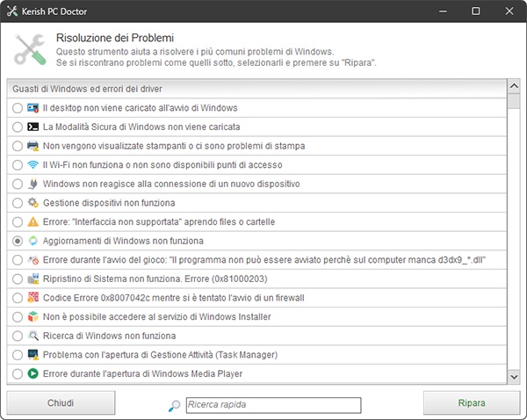The image size is (527, 420).
Task: Minimize the Kerish PC Doctor window
Action: (x=443, y=11)
